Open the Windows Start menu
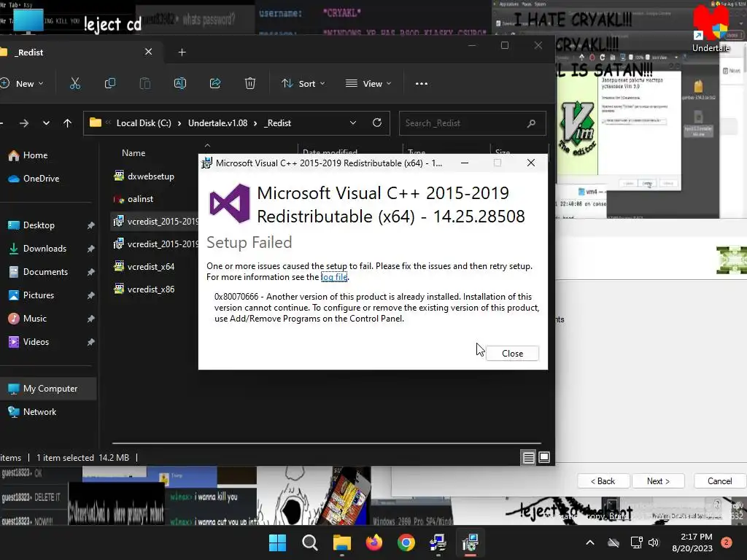Screen dimensions: 747x560 (277, 542)
